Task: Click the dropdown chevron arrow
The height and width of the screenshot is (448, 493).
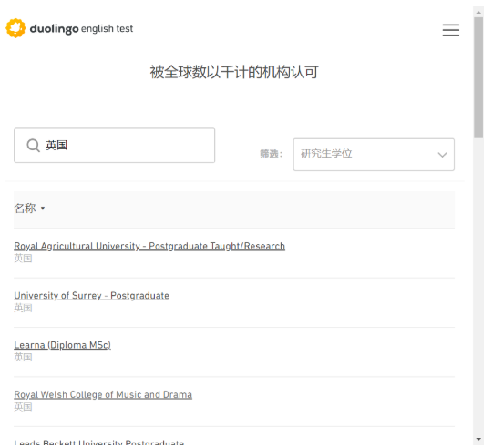Action: click(x=442, y=155)
